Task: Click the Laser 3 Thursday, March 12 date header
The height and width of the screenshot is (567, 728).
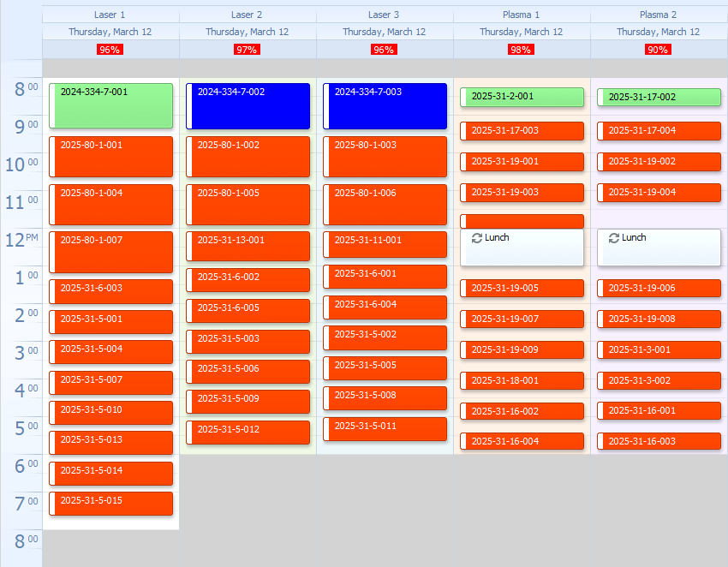Action: [x=385, y=32]
